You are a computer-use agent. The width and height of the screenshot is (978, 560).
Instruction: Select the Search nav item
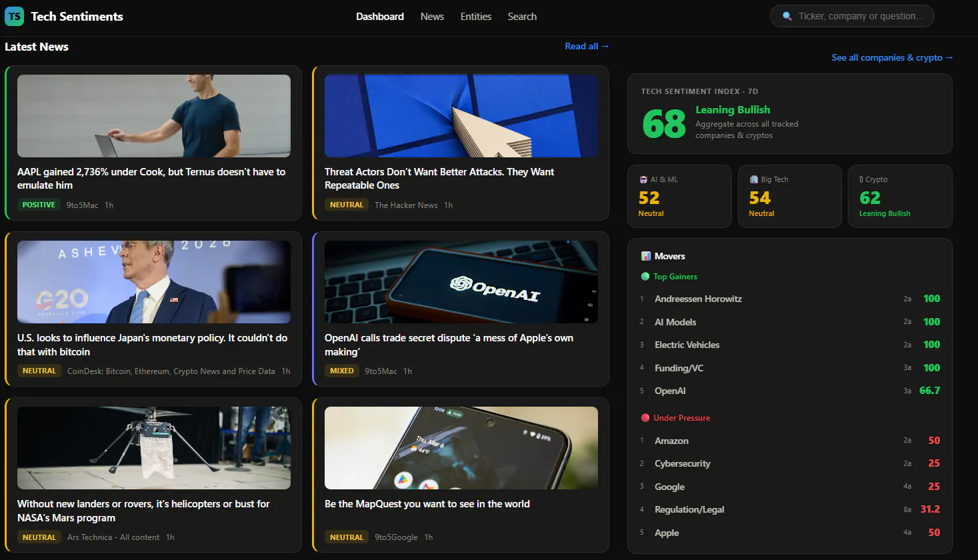pos(522,17)
